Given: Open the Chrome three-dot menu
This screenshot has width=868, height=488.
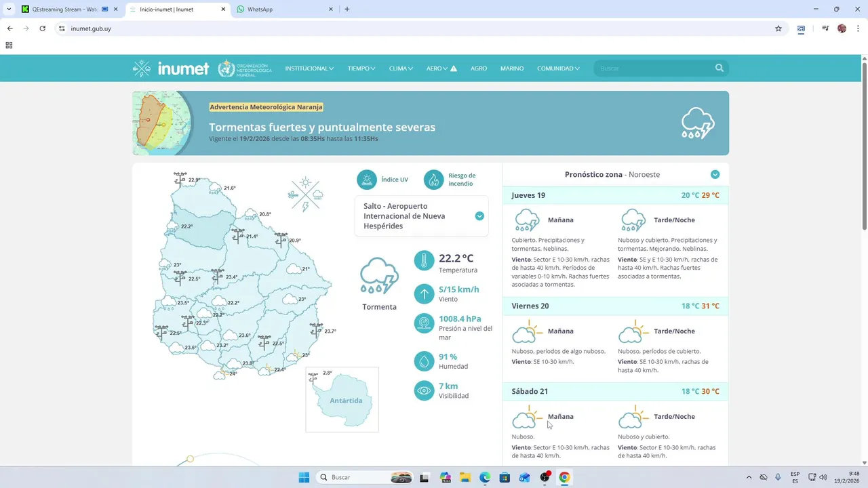Looking at the screenshot, I should coord(858,28).
